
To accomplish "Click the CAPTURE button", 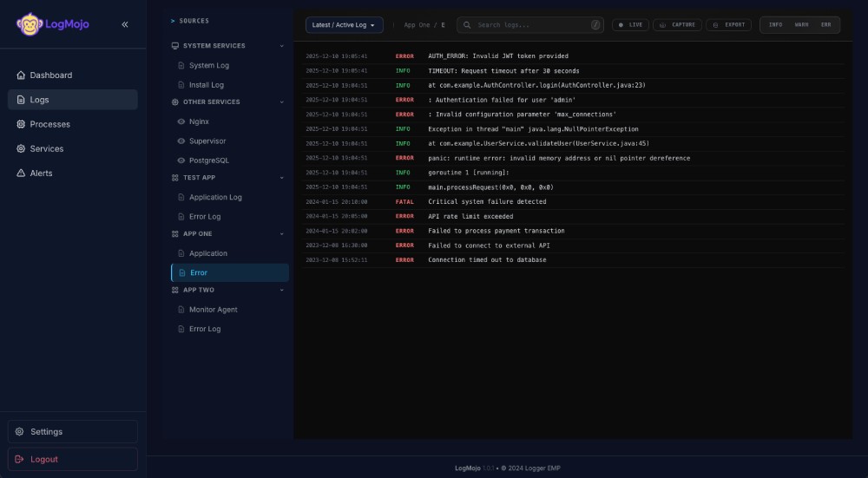I will 677,25.
